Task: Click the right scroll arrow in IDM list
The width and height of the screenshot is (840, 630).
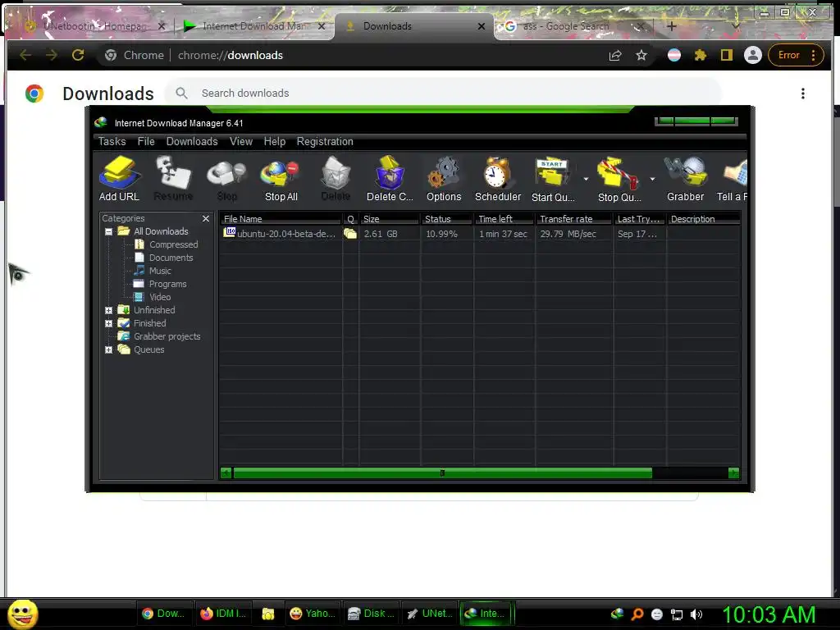Action: point(734,473)
